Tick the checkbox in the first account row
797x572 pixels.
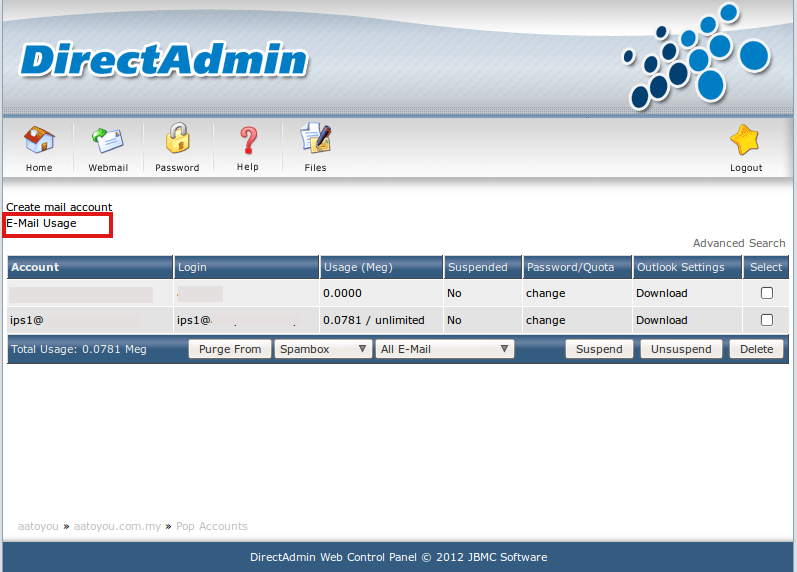click(767, 294)
